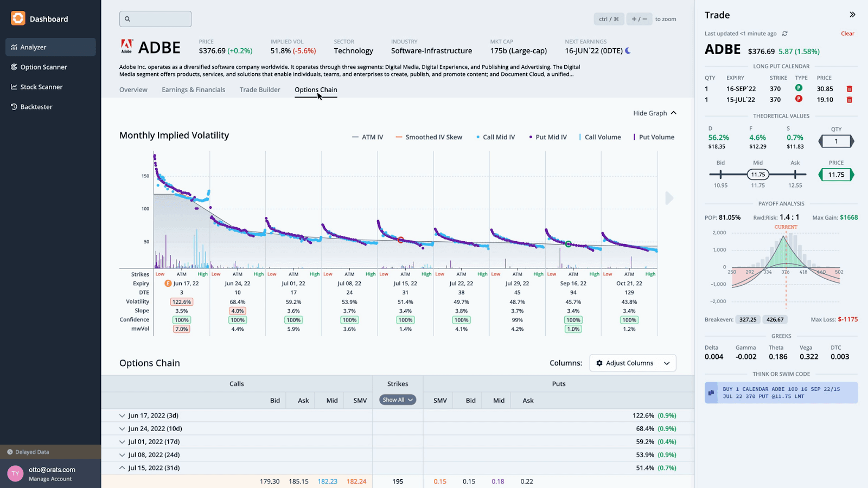The image size is (868, 488).
Task: Toggle the green P type badge for 16-SEP`22 leg
Action: click(x=799, y=88)
